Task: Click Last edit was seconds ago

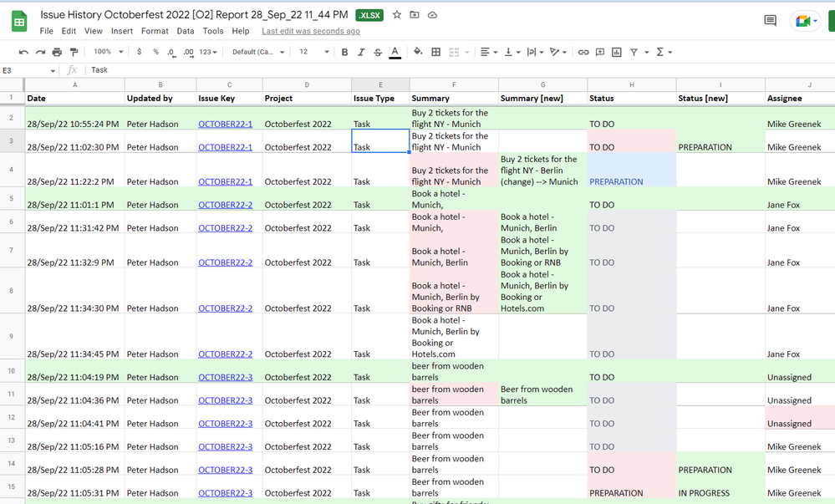Action: point(309,31)
